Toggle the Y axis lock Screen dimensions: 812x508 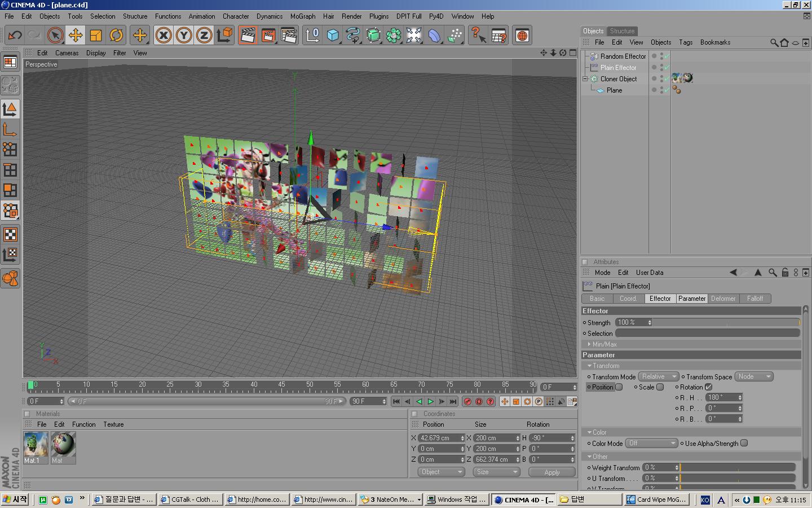point(184,35)
